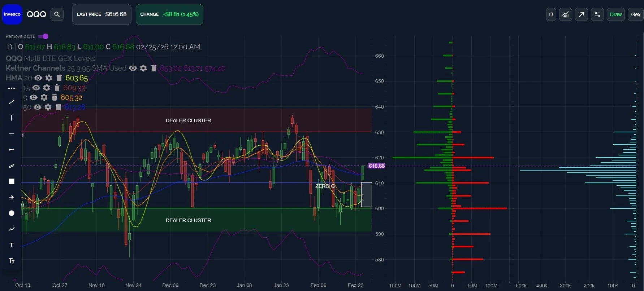Screen dimensions: 644x291
Task: Click the QQQ Multi DTE GEX Levels title
Action: [x=51, y=58]
